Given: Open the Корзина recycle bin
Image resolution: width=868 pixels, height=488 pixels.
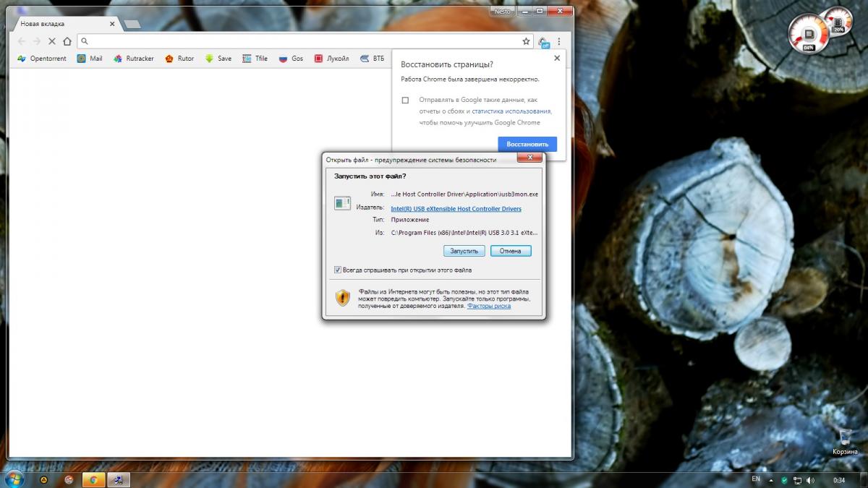Looking at the screenshot, I should (845, 442).
